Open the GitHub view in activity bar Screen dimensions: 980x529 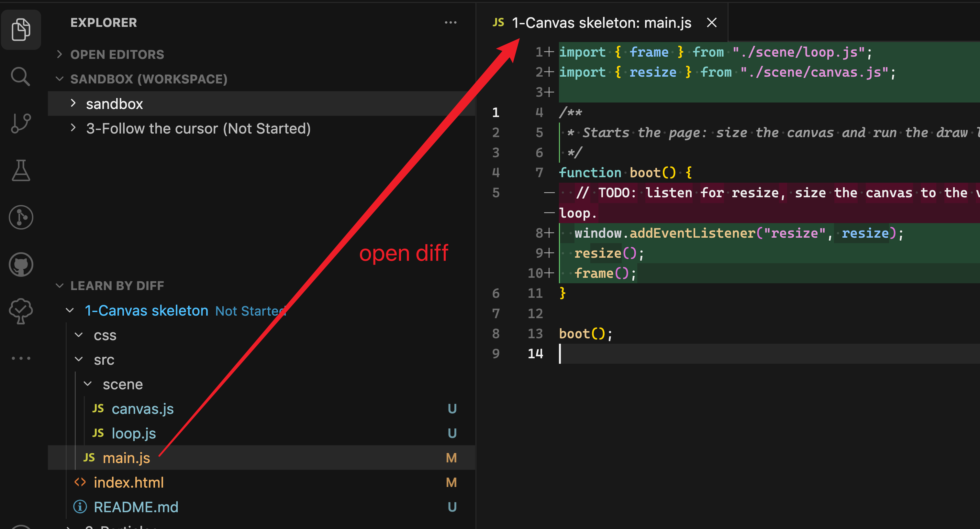[21, 264]
